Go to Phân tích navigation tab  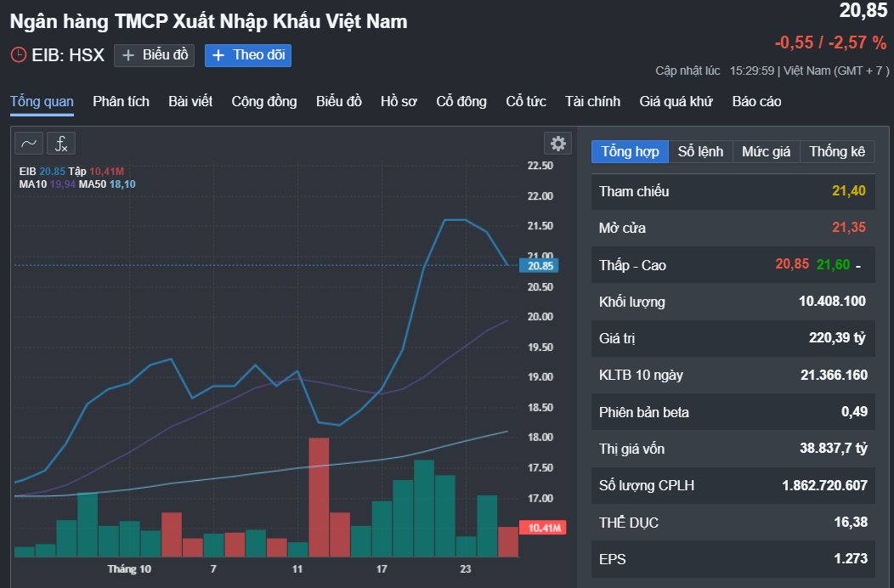pyautogui.click(x=121, y=101)
